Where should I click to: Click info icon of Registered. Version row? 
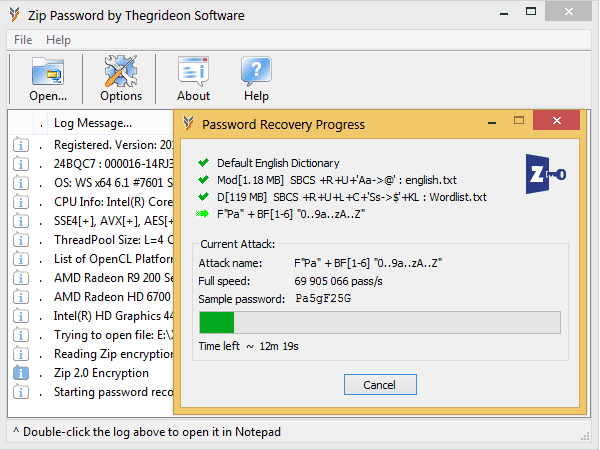(21, 145)
